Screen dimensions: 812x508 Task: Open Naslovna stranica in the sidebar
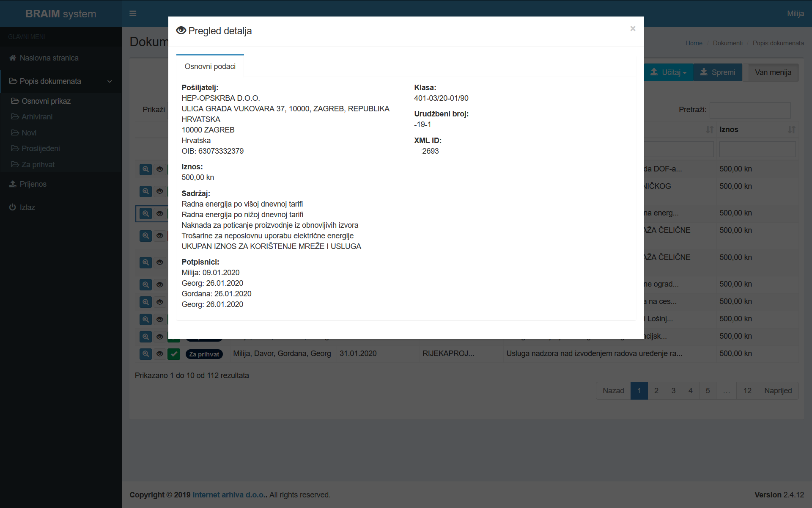click(x=61, y=58)
